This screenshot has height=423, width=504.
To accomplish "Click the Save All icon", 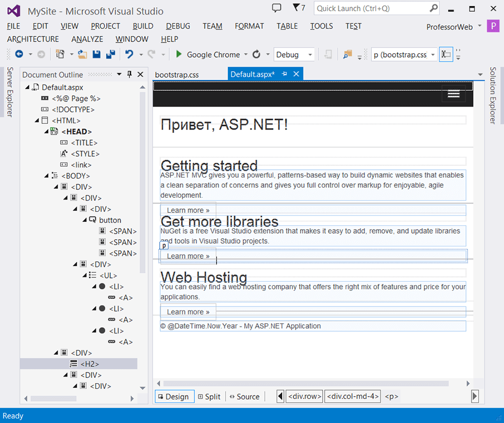I will coord(110,54).
